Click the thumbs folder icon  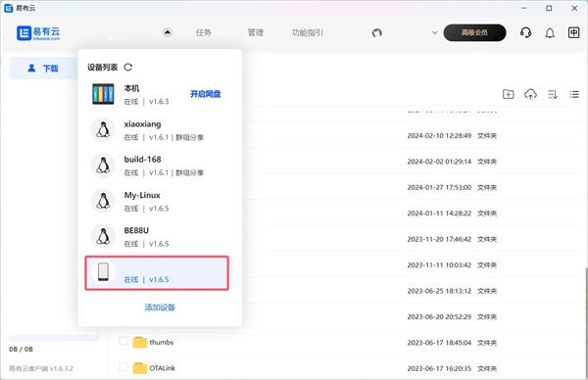coord(140,342)
